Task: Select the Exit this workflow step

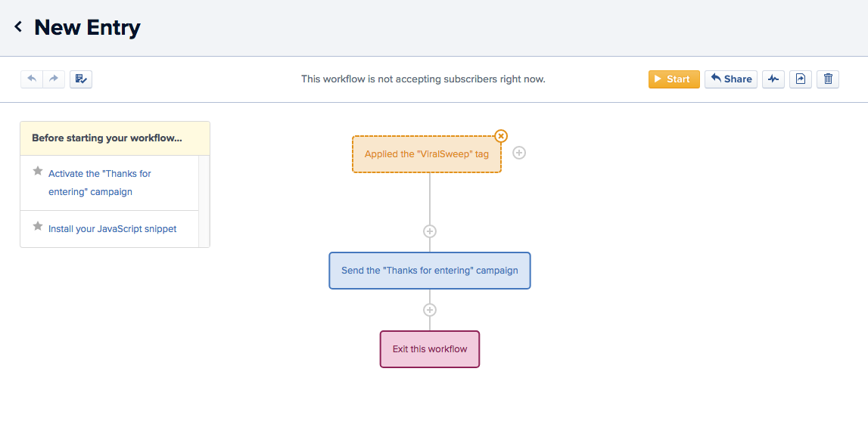Action: click(429, 348)
